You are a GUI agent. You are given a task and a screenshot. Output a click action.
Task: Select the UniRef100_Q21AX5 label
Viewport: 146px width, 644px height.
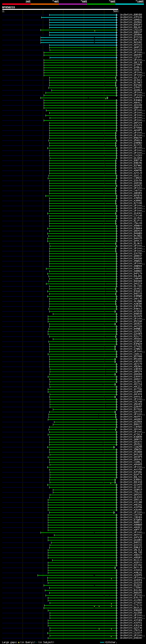click(131, 485)
